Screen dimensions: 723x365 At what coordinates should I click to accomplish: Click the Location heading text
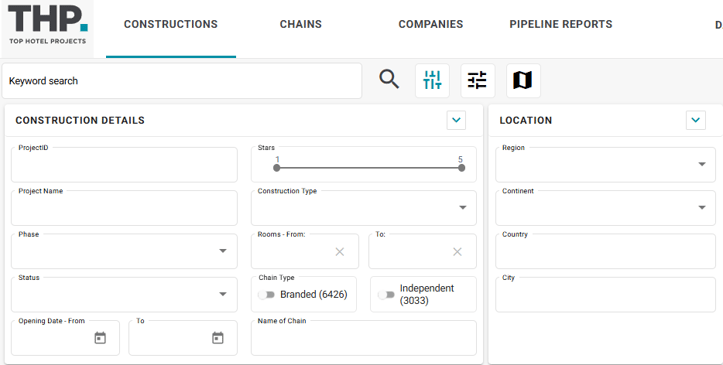pos(526,120)
